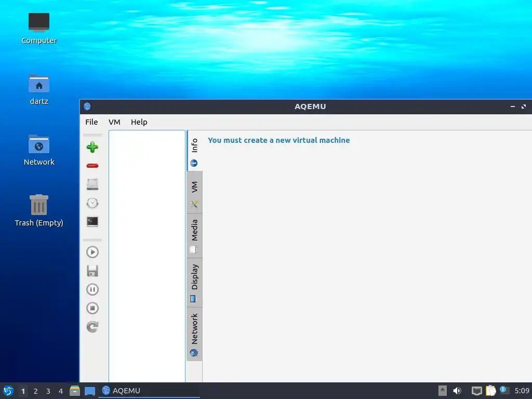Maximize the AQEMU window
The width and height of the screenshot is (532, 399).
click(524, 107)
